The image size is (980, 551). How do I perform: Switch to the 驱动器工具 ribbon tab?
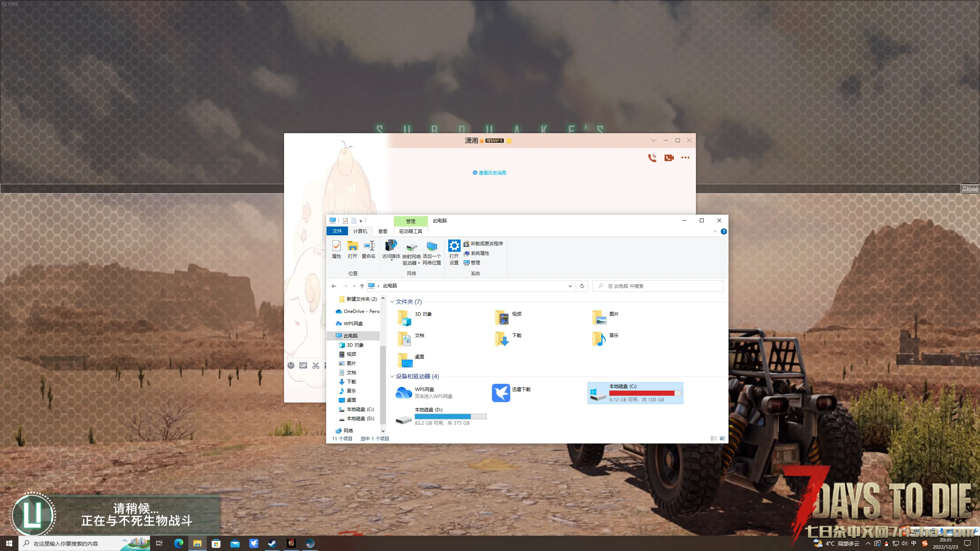[x=411, y=231]
